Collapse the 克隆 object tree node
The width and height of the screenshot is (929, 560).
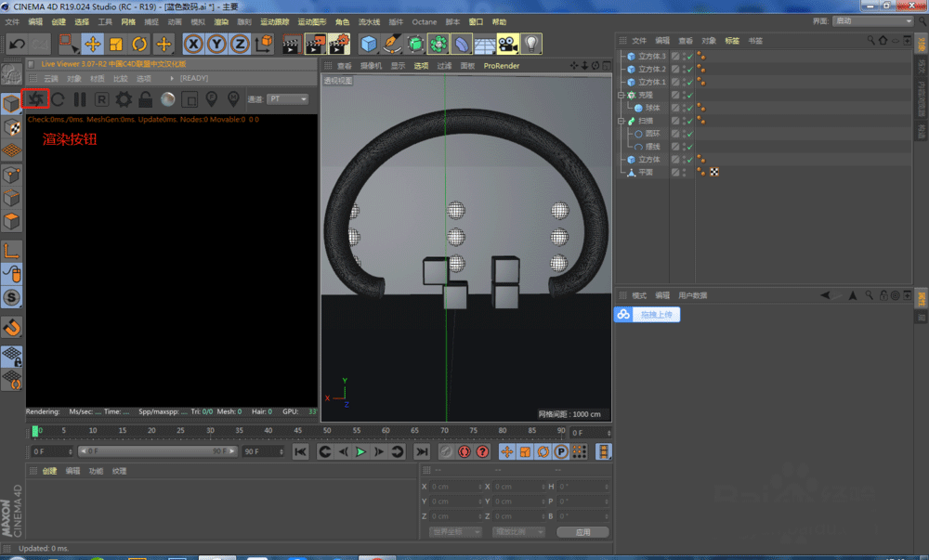pyautogui.click(x=621, y=95)
